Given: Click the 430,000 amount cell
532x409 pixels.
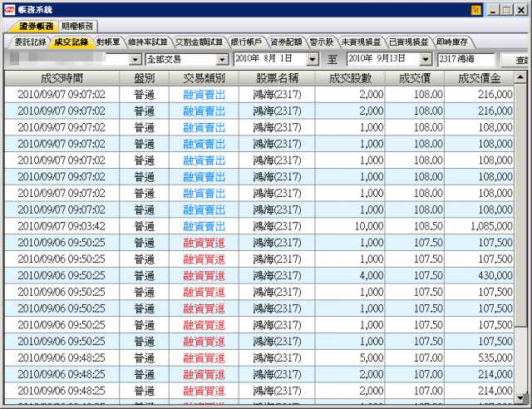Looking at the screenshot, I should click(x=479, y=276).
